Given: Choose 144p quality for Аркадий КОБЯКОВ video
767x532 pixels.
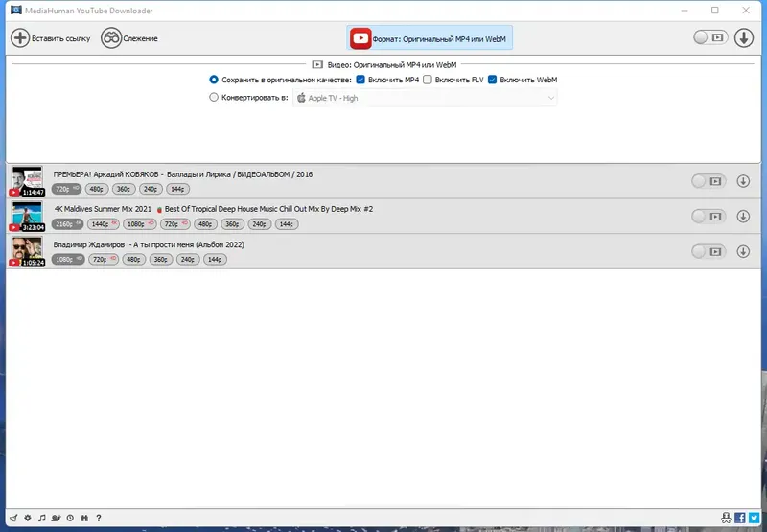Looking at the screenshot, I should click(x=177, y=189).
